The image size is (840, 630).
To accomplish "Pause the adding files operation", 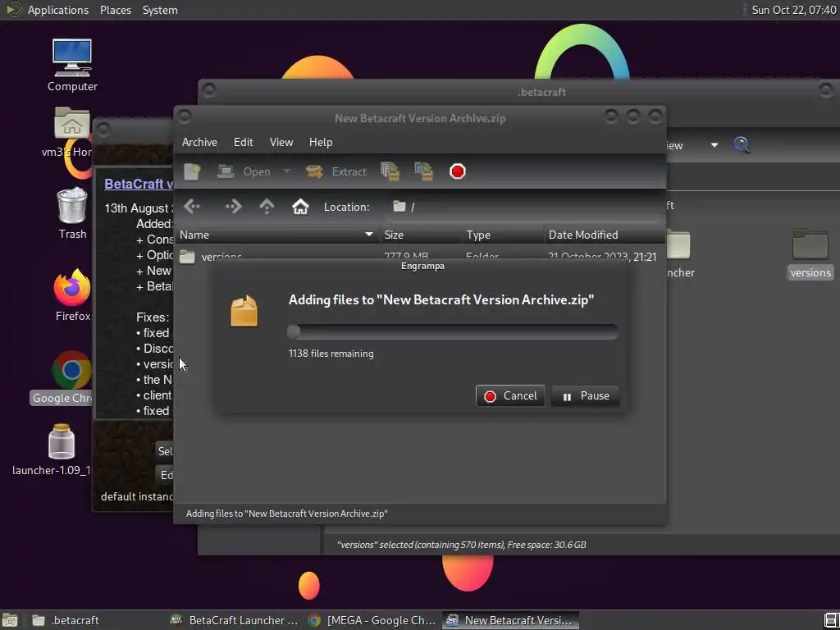I will point(585,396).
